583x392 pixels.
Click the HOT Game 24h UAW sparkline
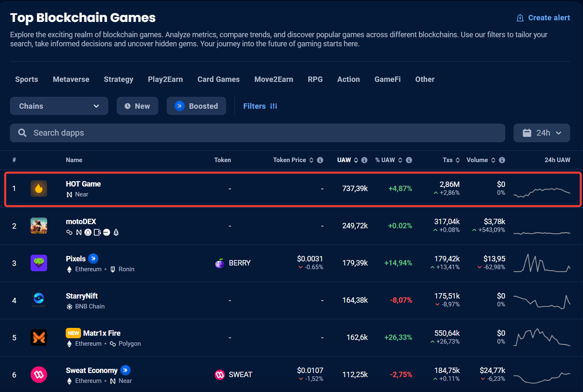542,192
